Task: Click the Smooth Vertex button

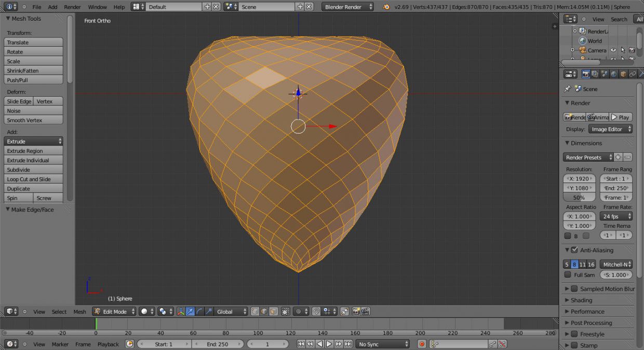Action: click(34, 120)
